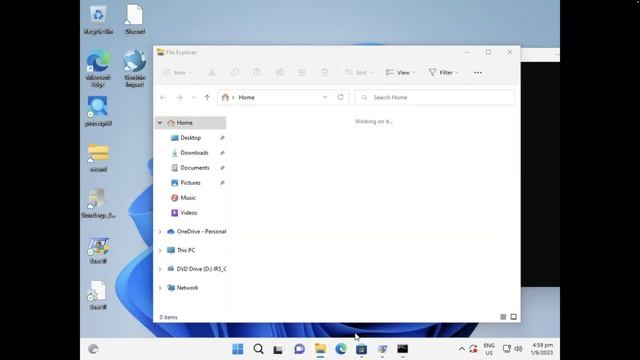Viewport: 640px width, 360px height.
Task: Click the yellow folder icon on desktop
Action: (x=98, y=158)
